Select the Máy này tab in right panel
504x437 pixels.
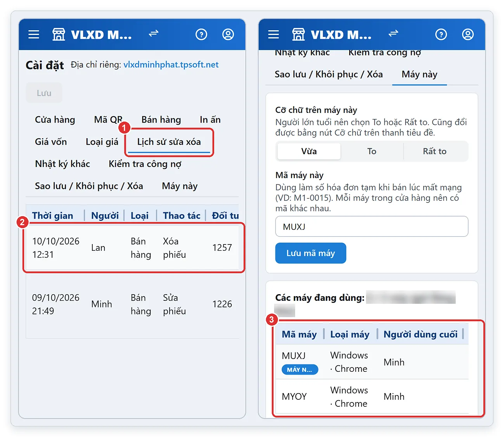coord(419,74)
